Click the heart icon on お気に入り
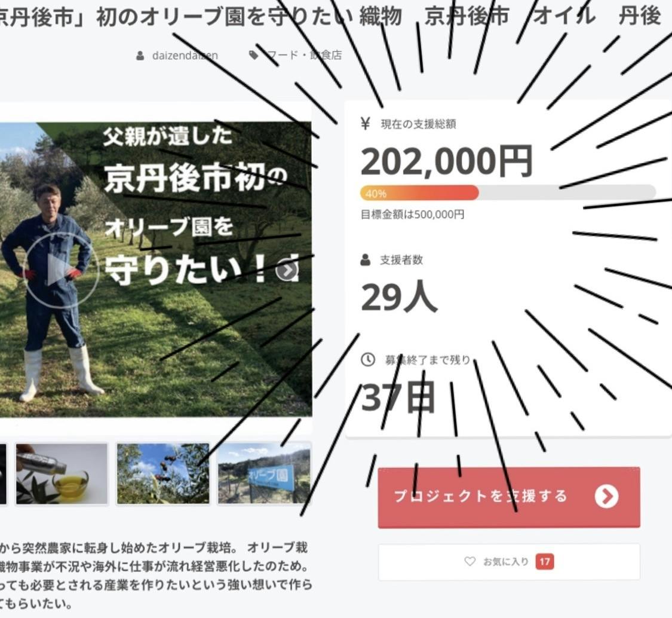672x618 pixels. pyautogui.click(x=470, y=561)
